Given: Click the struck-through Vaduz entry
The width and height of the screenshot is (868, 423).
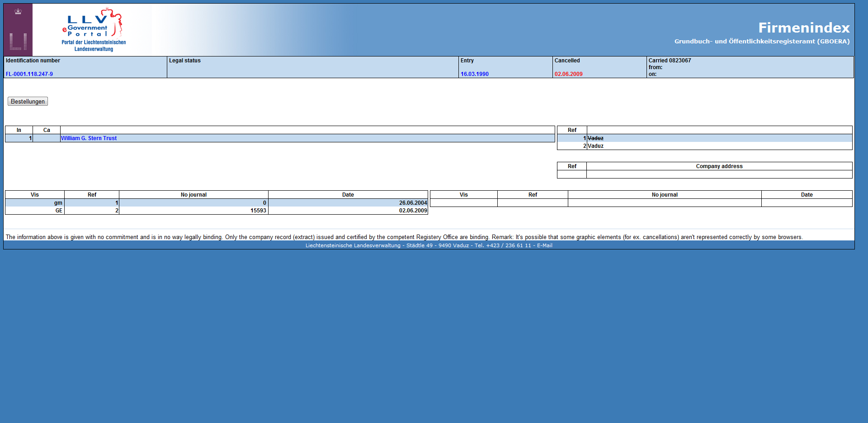Looking at the screenshot, I should tap(595, 138).
